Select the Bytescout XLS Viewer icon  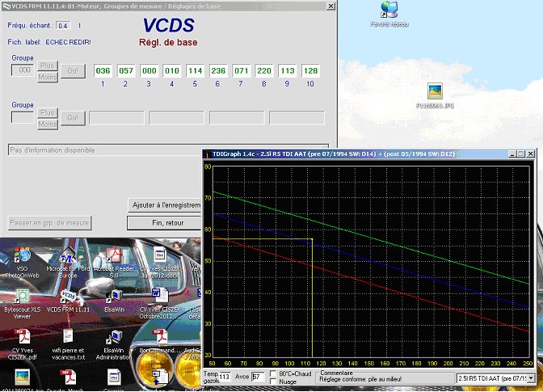(x=22, y=297)
